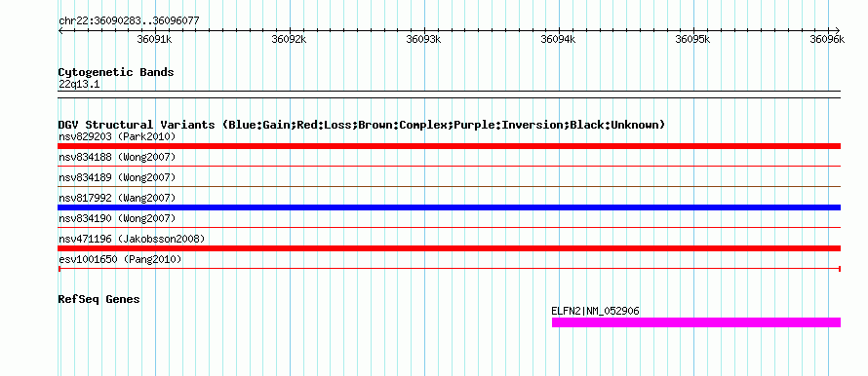Select the magenta ELFN2 gene bar
868x376 pixels.
(x=695, y=322)
